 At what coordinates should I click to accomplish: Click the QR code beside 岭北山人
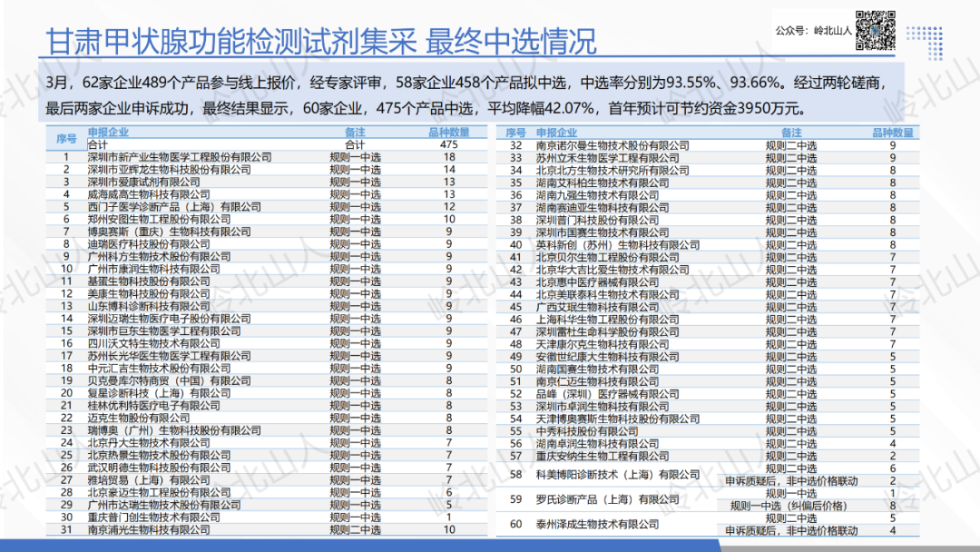click(x=875, y=30)
